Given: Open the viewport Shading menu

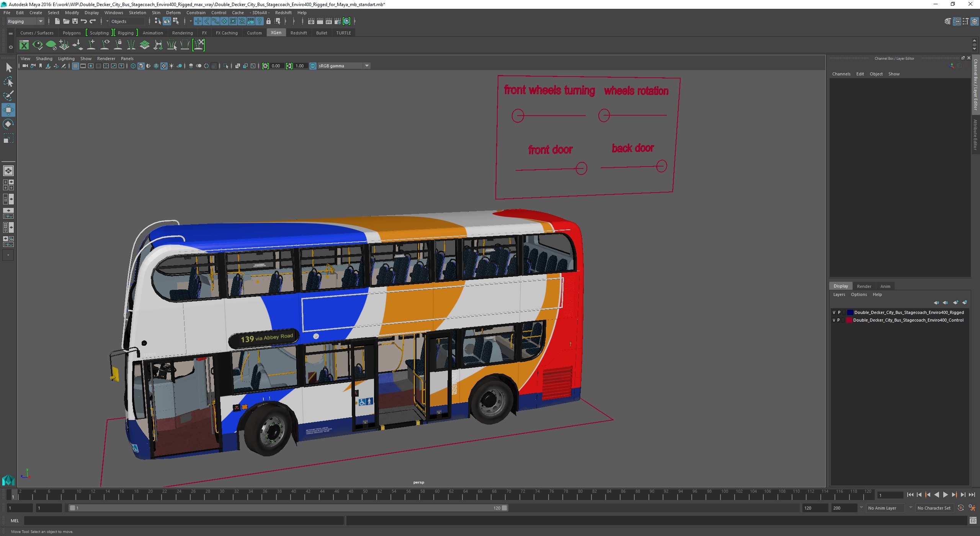Looking at the screenshot, I should 44,59.
